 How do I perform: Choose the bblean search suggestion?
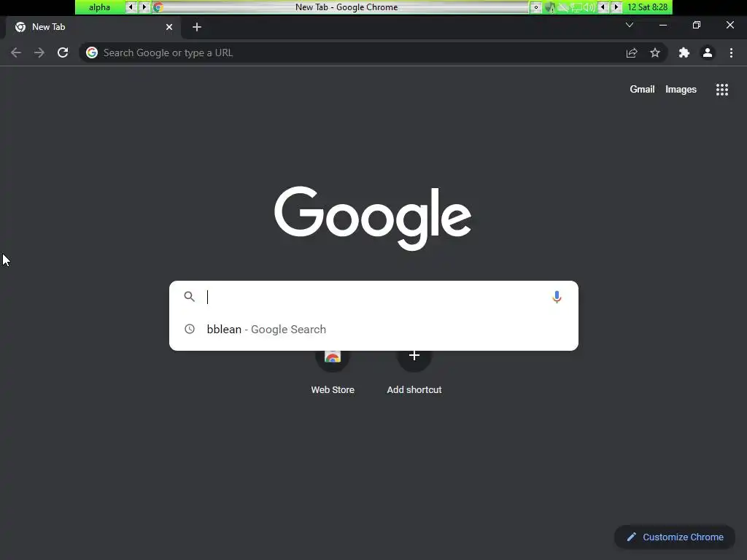click(x=373, y=329)
